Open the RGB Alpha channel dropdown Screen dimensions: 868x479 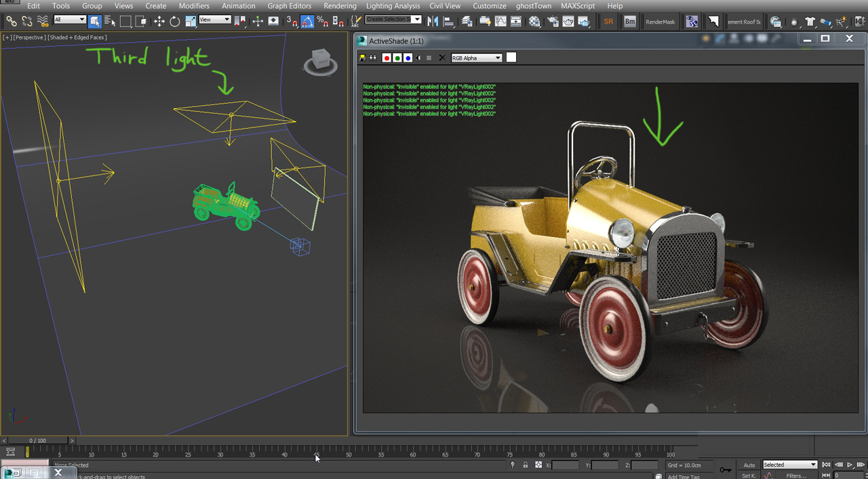coord(476,58)
